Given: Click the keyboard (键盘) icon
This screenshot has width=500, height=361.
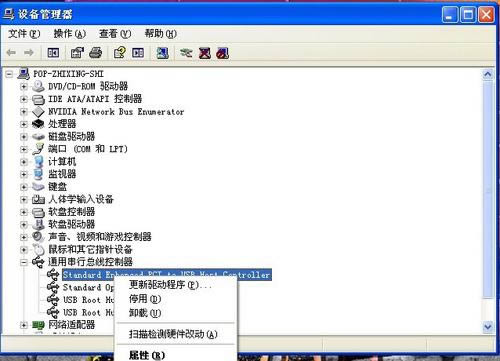Looking at the screenshot, I should click(38, 187).
